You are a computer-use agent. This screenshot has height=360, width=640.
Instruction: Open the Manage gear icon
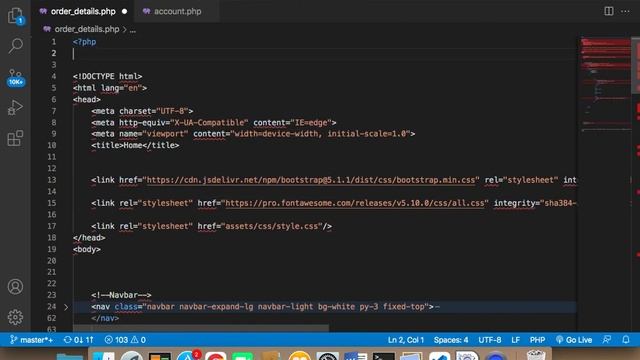(x=16, y=317)
